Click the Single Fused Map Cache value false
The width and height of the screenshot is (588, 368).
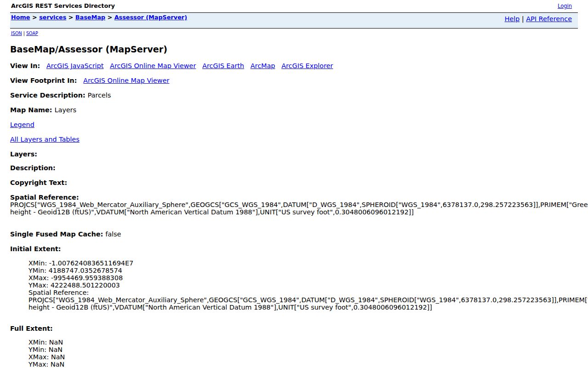point(113,234)
